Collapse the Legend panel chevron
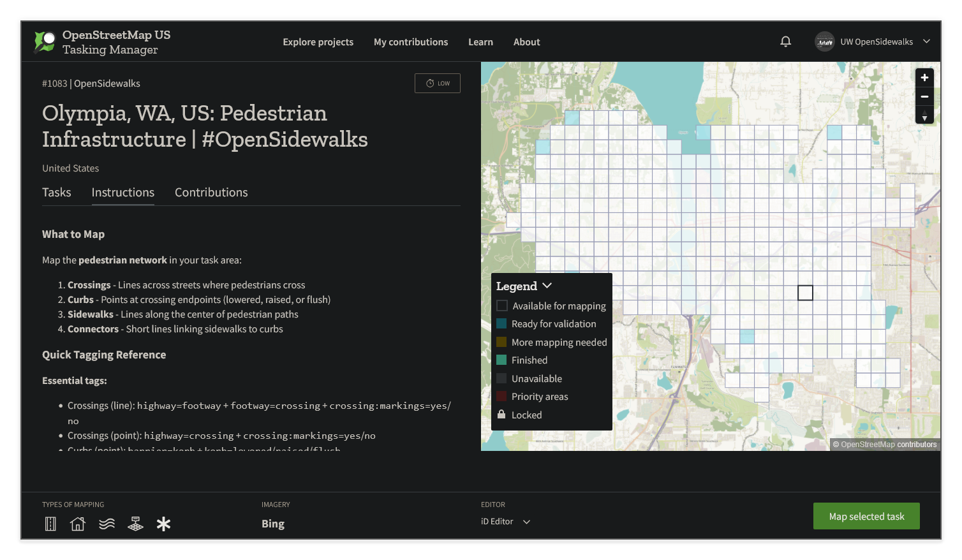The image size is (962, 560). click(547, 286)
